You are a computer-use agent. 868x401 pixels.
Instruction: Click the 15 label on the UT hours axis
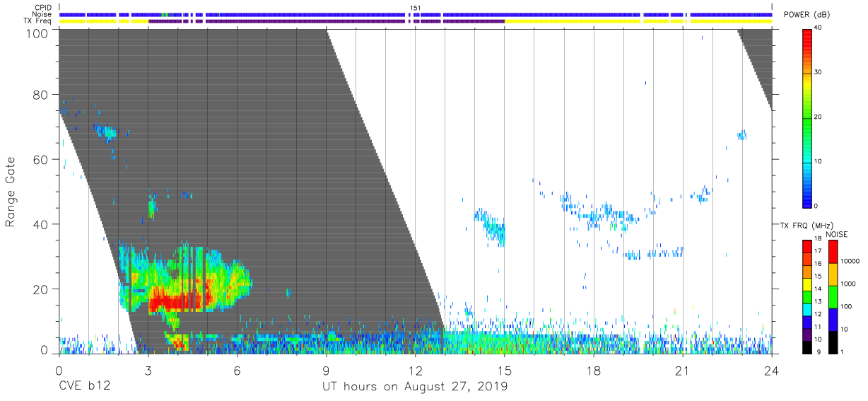click(504, 369)
